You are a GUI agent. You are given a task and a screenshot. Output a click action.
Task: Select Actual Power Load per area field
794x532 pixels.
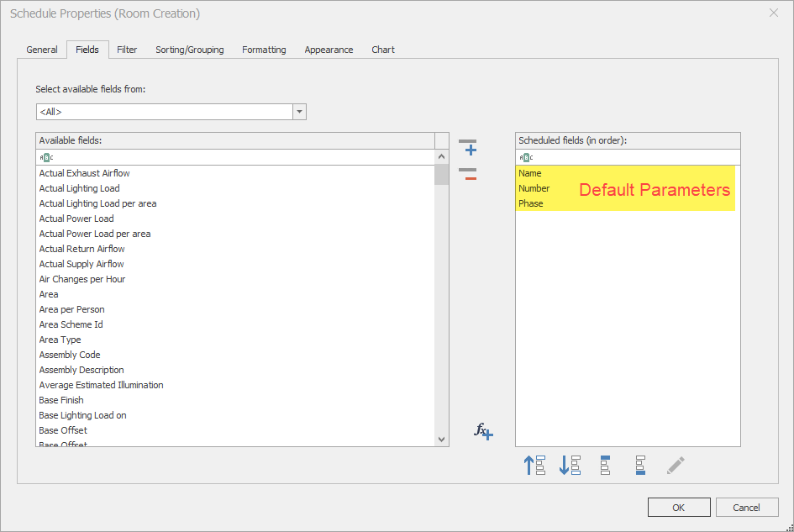(x=235, y=234)
